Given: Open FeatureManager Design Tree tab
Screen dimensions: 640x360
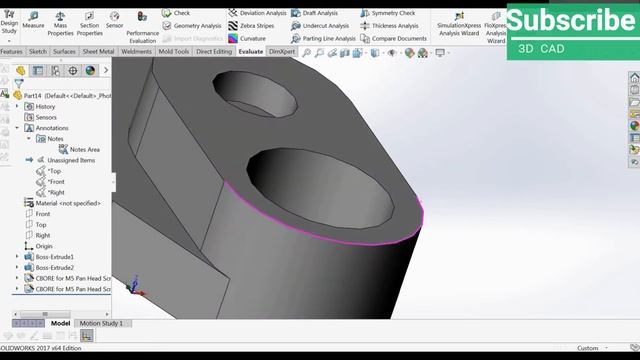Looking at the screenshot, I should (20, 71).
